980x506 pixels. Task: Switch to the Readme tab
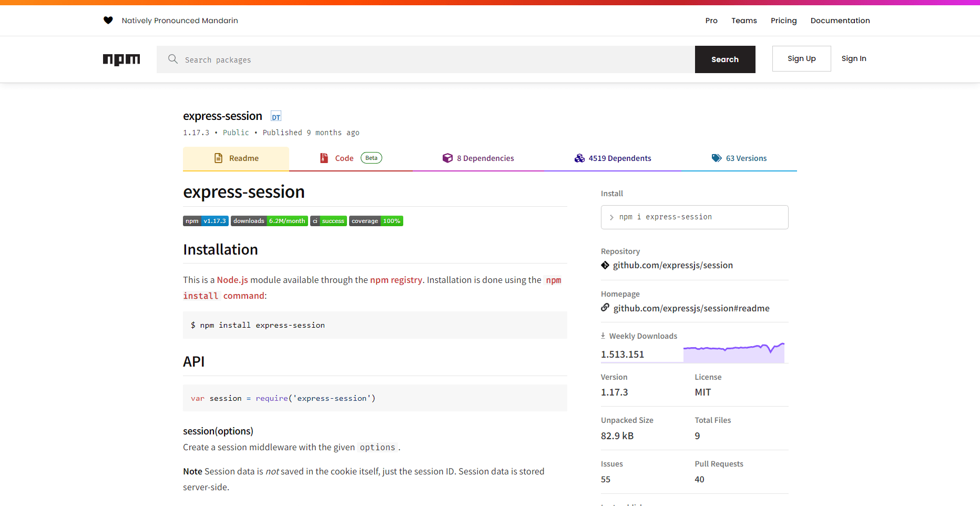[x=236, y=158]
